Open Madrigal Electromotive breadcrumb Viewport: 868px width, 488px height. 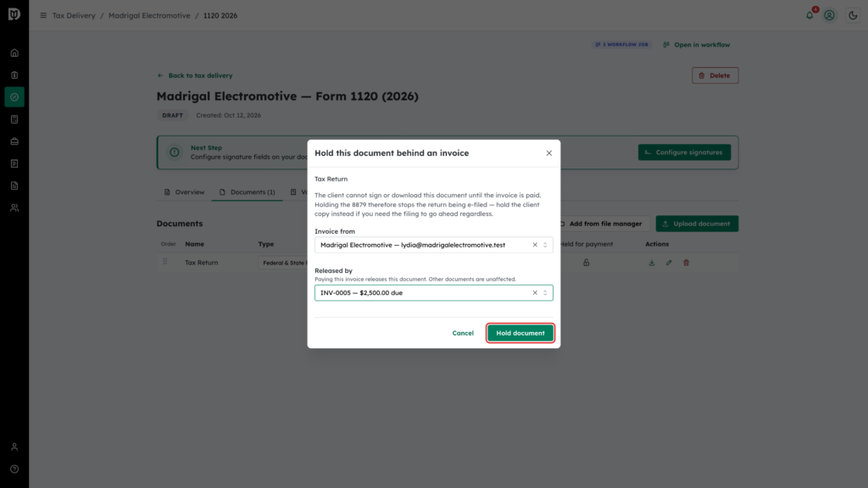pos(149,15)
